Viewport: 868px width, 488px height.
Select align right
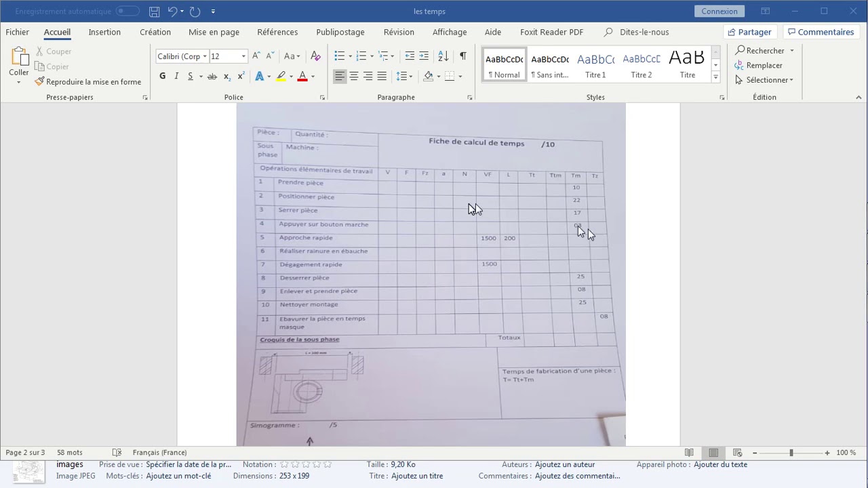[x=368, y=76]
